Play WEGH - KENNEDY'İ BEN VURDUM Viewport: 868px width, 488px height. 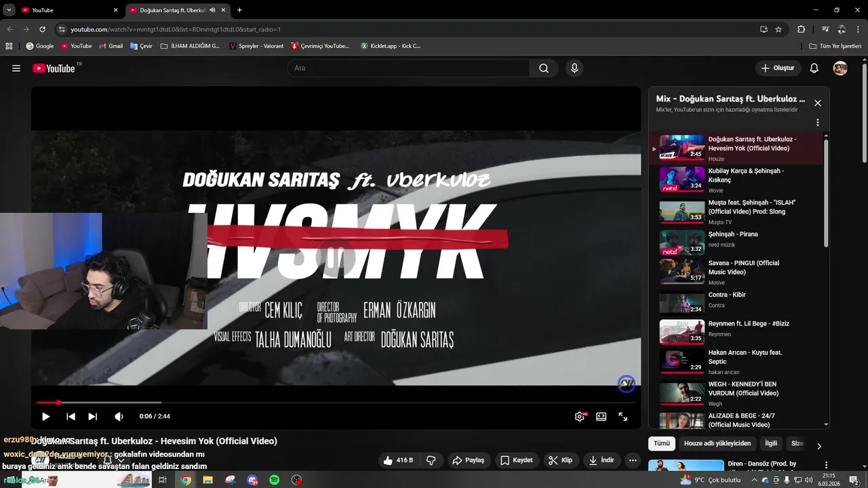[736, 393]
